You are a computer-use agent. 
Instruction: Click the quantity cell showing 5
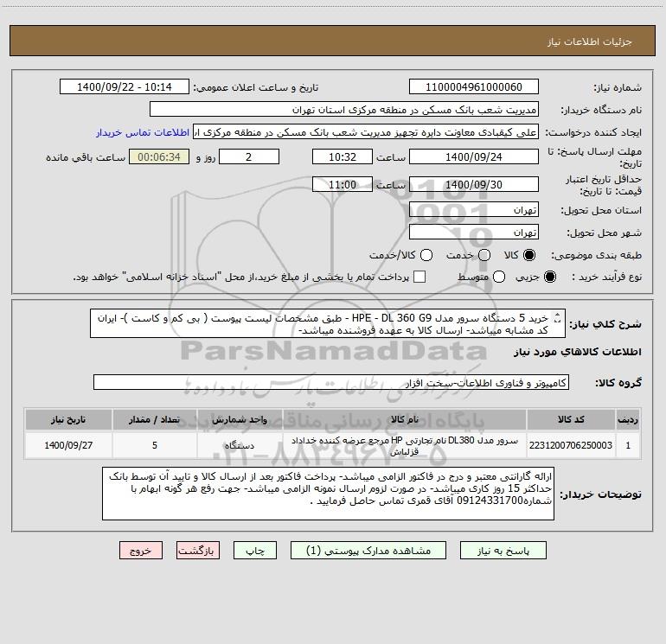point(155,445)
